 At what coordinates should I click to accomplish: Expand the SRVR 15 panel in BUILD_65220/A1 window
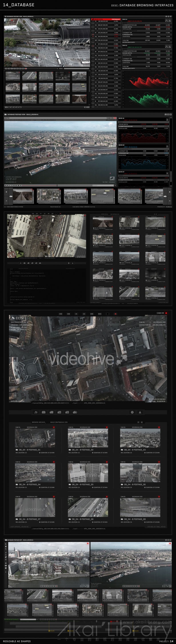tap(167, 120)
